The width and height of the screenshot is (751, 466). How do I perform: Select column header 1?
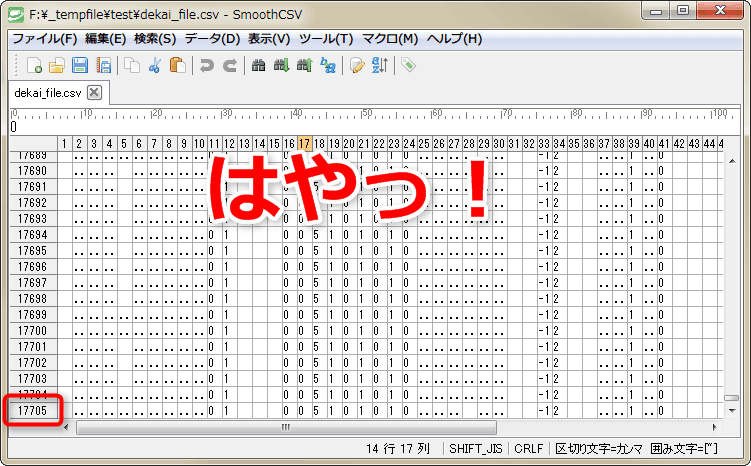pyautogui.click(x=64, y=144)
